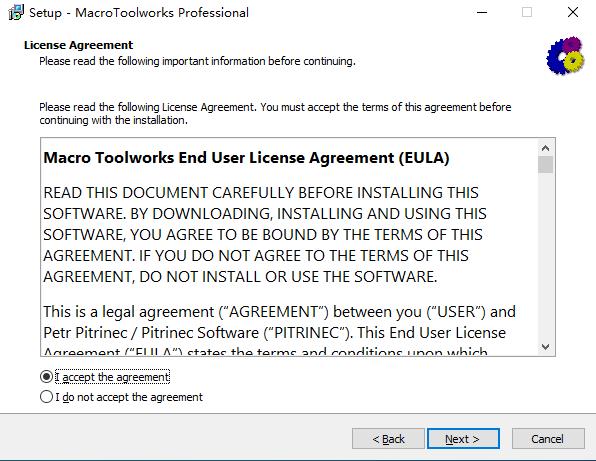This screenshot has height=461, width=596.
Task: Click the EULA bold heading in license box
Action: [246, 158]
